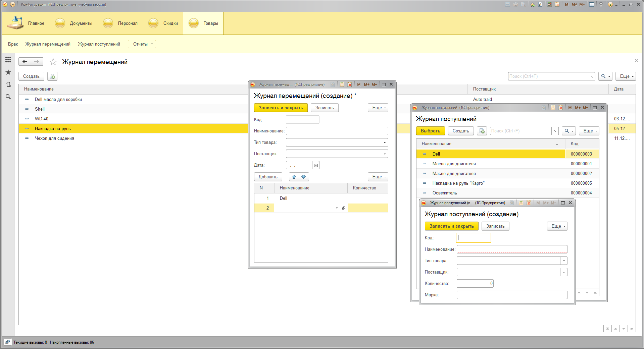Clear search in Журнал поступлений window
Screen dimensions: 644x349
(555, 131)
